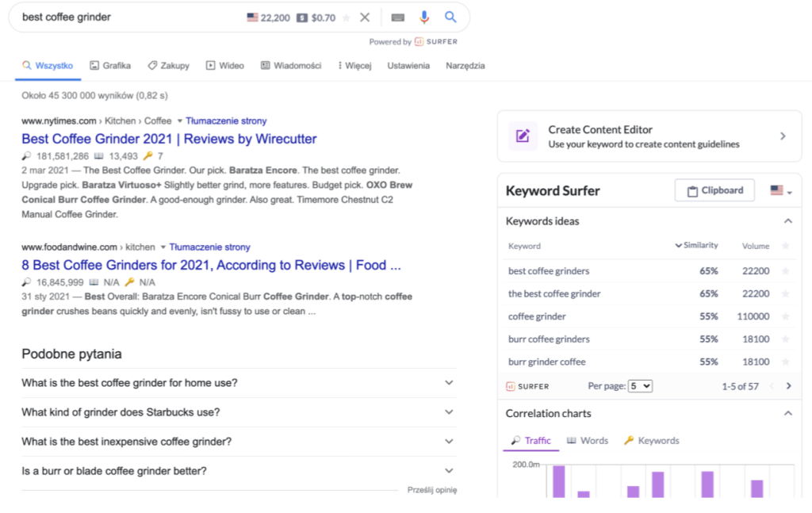Click the Surfer logo next to Powered by
This screenshot has height=513, width=812.
pyautogui.click(x=436, y=41)
